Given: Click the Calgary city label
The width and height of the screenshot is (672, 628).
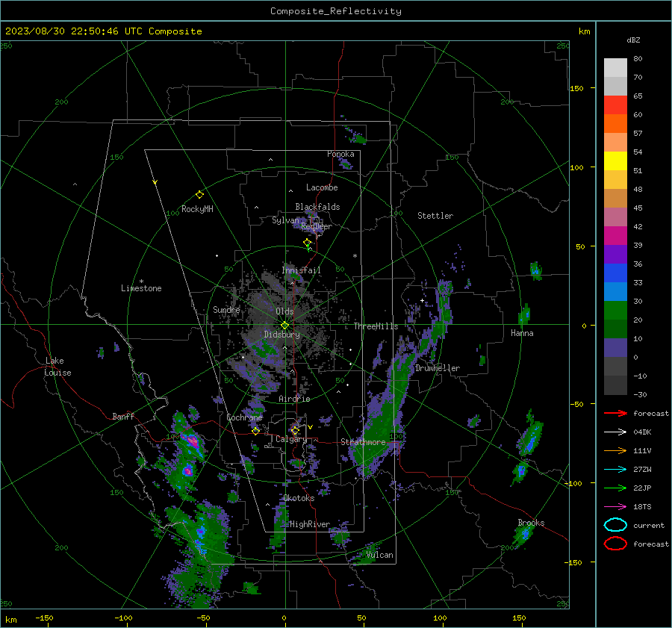Looking at the screenshot, I should 291,439.
